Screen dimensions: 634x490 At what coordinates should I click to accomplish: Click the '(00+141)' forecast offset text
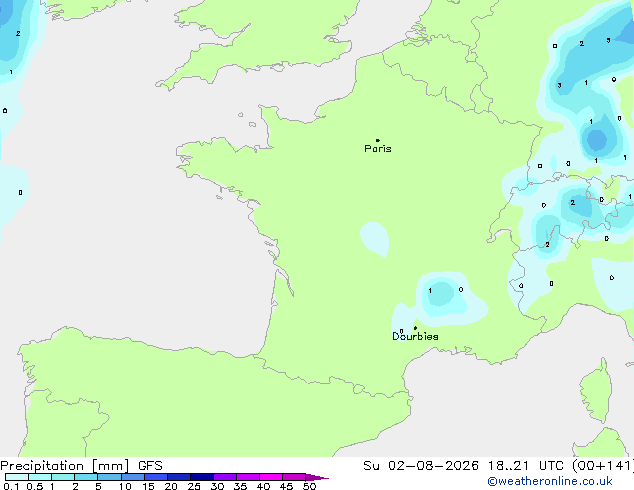603,466
